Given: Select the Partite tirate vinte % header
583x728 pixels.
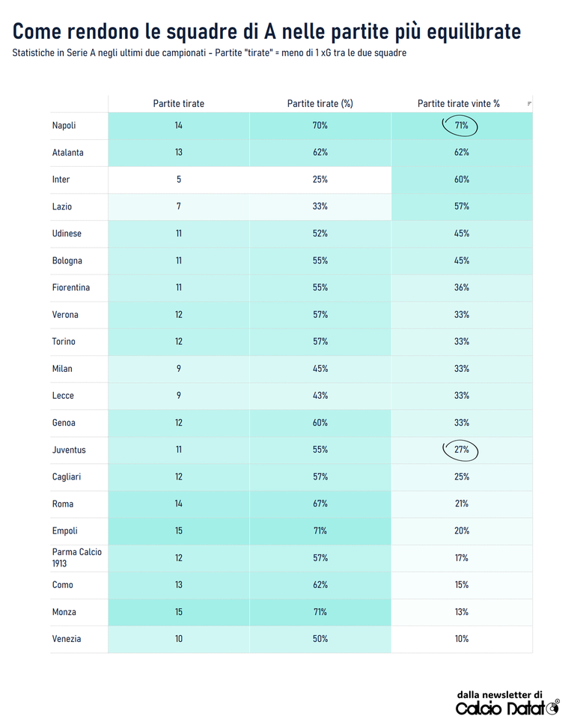Looking at the screenshot, I should (x=458, y=104).
